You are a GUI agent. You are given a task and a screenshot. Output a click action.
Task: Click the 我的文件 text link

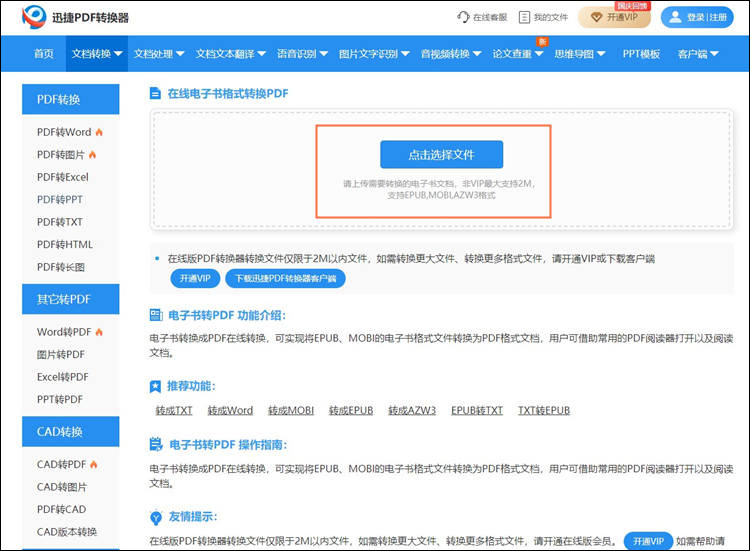551,17
